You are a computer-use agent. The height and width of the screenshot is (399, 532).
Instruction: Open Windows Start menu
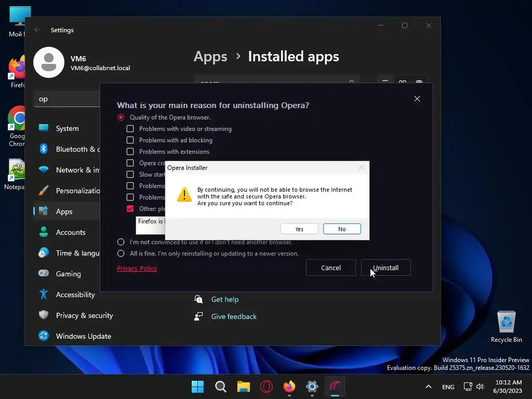pyautogui.click(x=197, y=387)
